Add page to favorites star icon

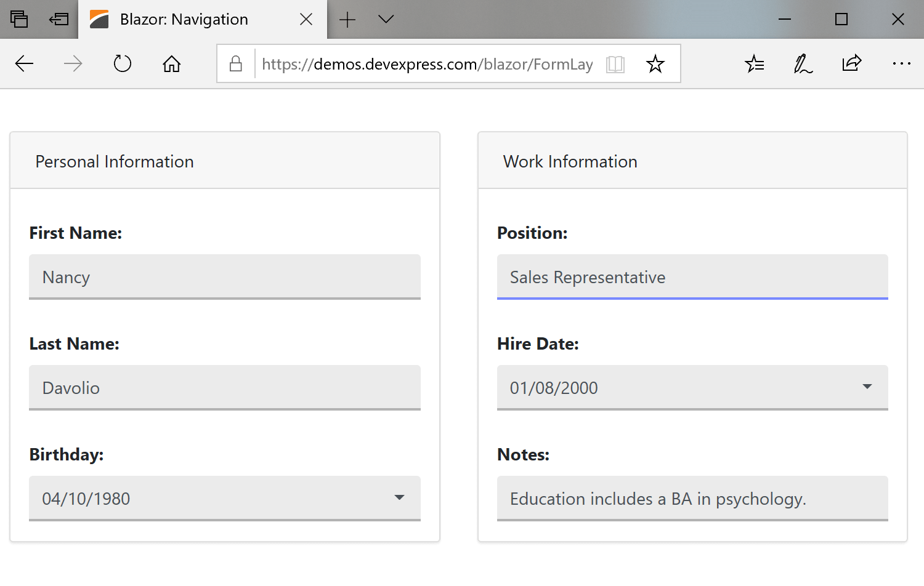coord(655,64)
